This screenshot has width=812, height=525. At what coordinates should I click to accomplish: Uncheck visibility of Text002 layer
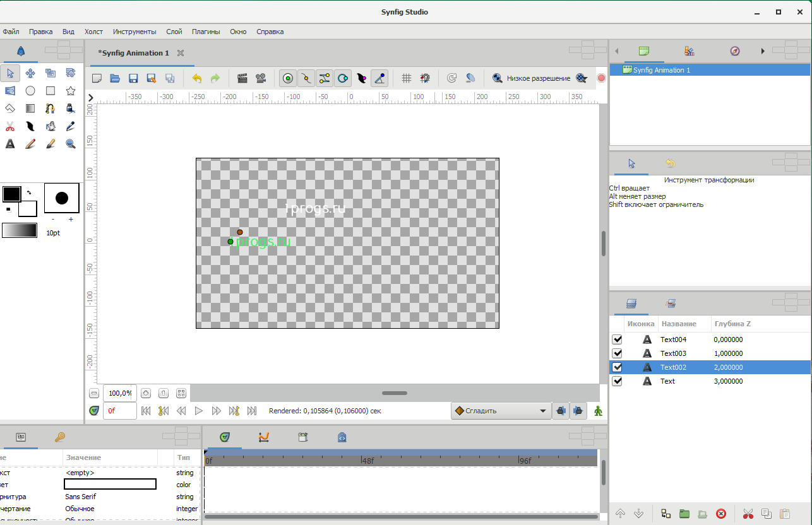click(617, 367)
